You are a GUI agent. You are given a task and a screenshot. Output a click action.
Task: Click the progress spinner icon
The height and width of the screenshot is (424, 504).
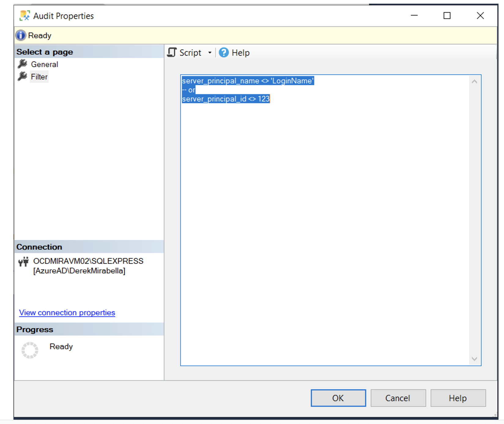point(30,350)
